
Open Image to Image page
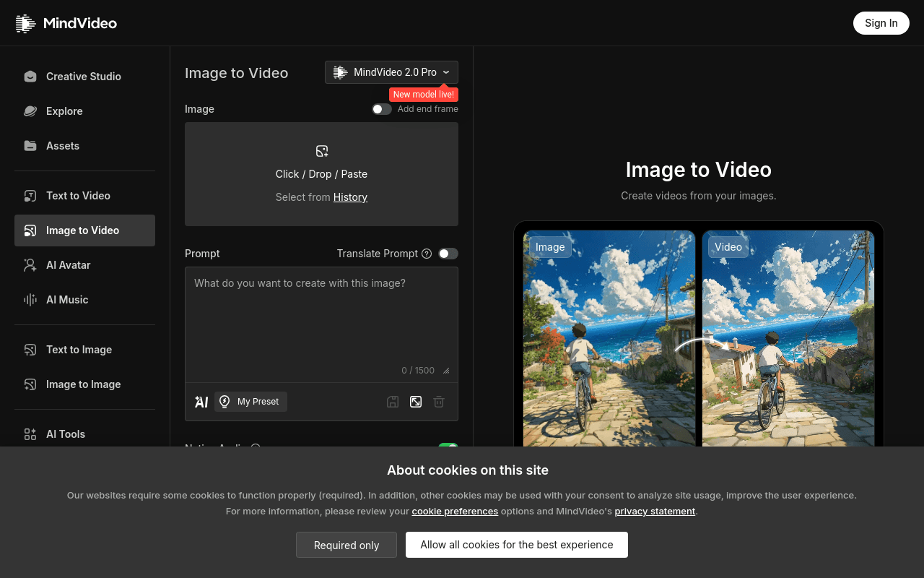[84, 384]
